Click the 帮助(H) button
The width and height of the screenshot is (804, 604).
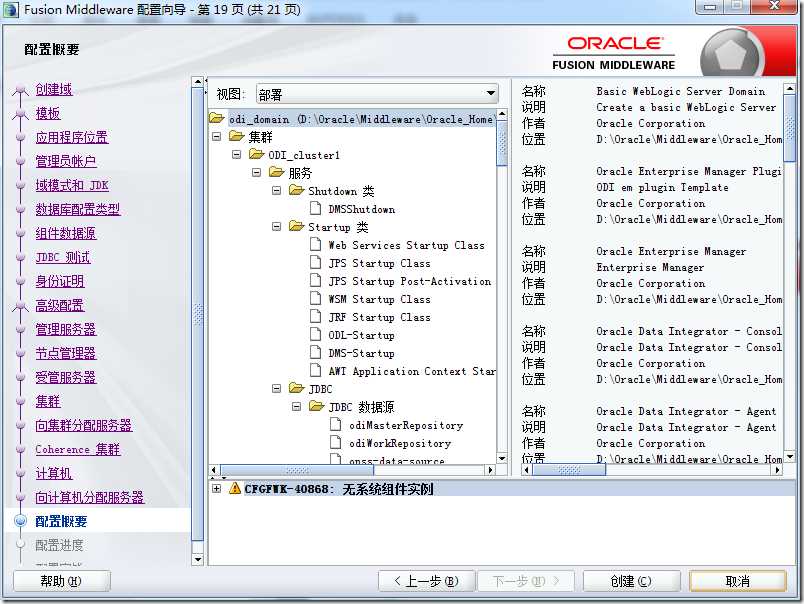point(62,581)
